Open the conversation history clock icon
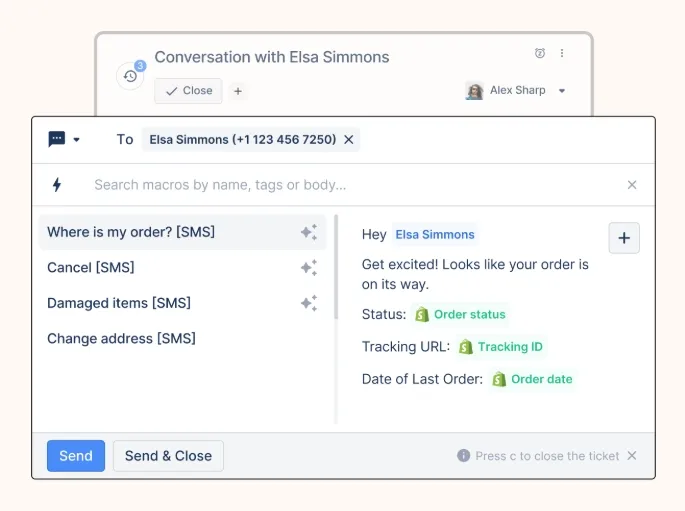 tap(129, 77)
